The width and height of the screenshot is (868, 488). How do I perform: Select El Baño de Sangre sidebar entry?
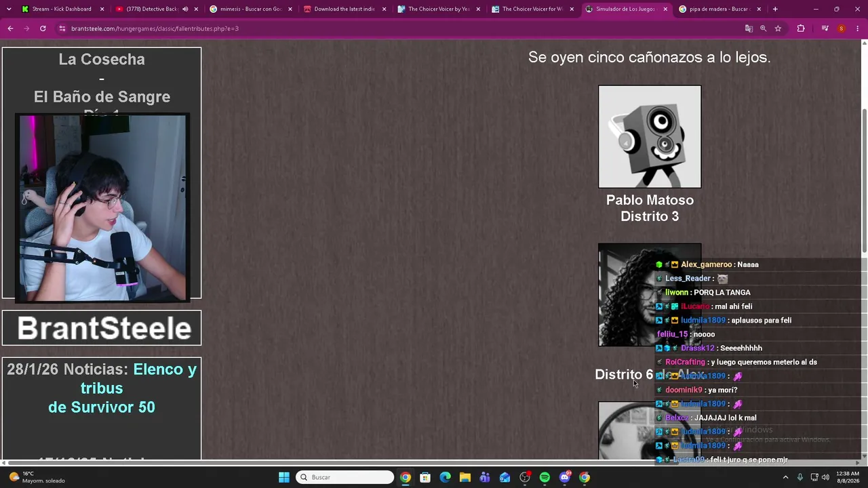click(x=102, y=97)
